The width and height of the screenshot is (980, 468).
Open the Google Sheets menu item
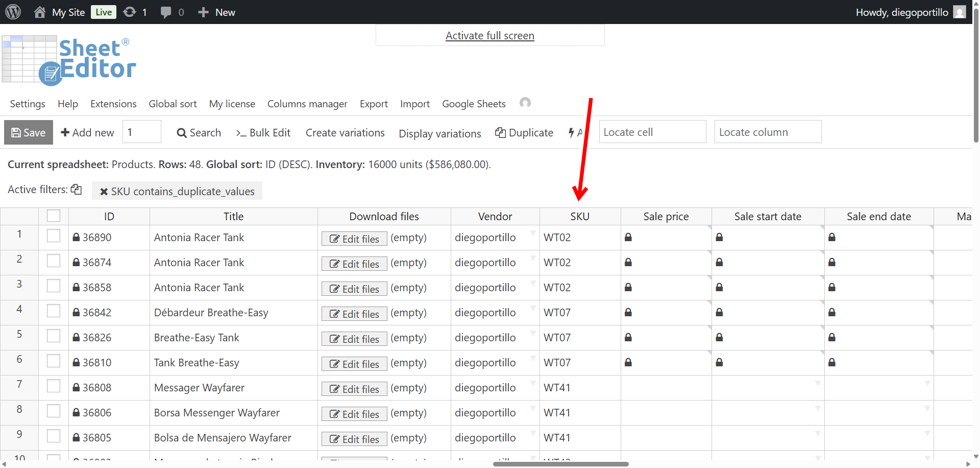pyautogui.click(x=474, y=104)
